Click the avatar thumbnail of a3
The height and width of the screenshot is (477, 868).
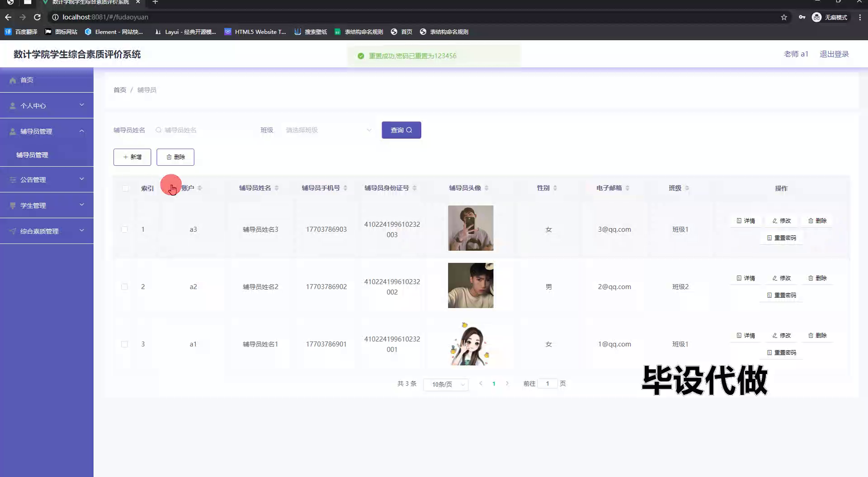(471, 228)
